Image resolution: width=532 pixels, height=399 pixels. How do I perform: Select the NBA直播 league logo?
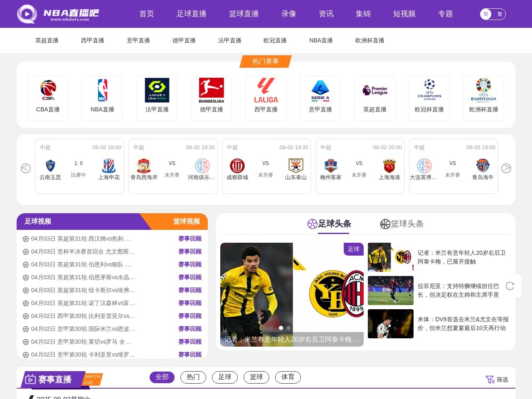click(x=102, y=90)
